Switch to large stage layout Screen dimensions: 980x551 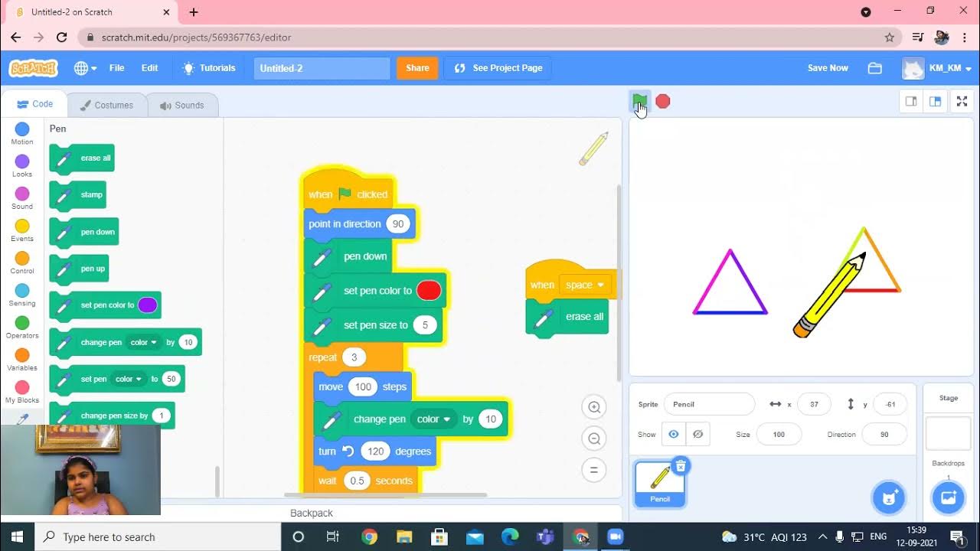935,101
